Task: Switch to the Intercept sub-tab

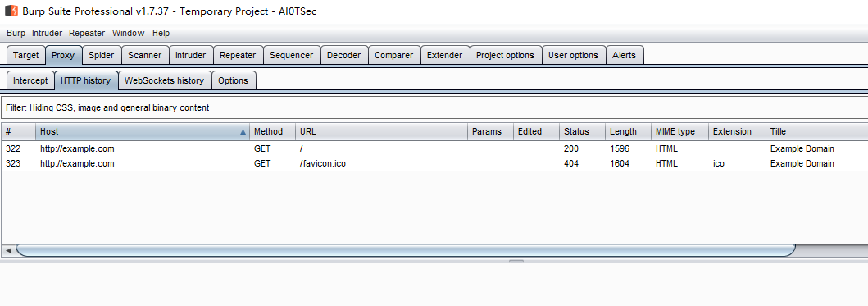Action: coord(30,80)
